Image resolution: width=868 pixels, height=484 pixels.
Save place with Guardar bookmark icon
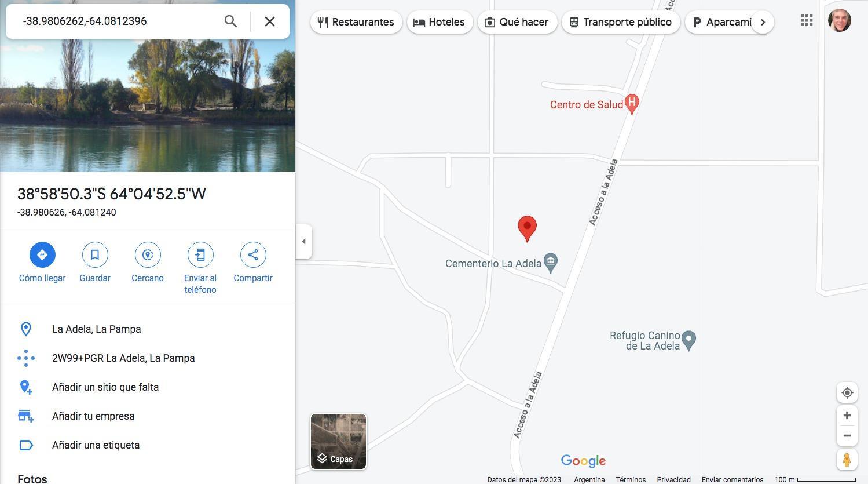click(95, 254)
